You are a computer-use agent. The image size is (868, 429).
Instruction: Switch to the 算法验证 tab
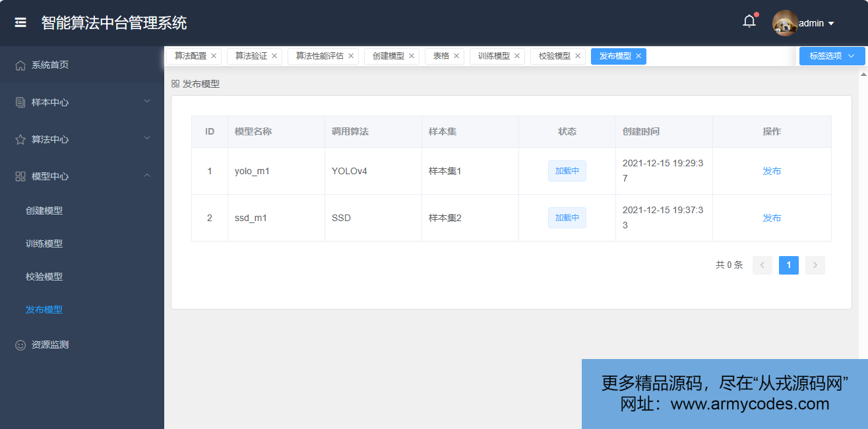[251, 56]
